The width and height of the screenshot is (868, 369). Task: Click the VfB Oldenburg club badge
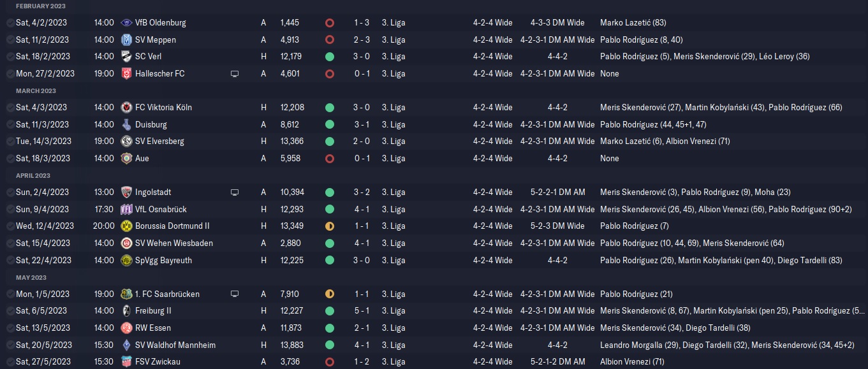tap(126, 22)
